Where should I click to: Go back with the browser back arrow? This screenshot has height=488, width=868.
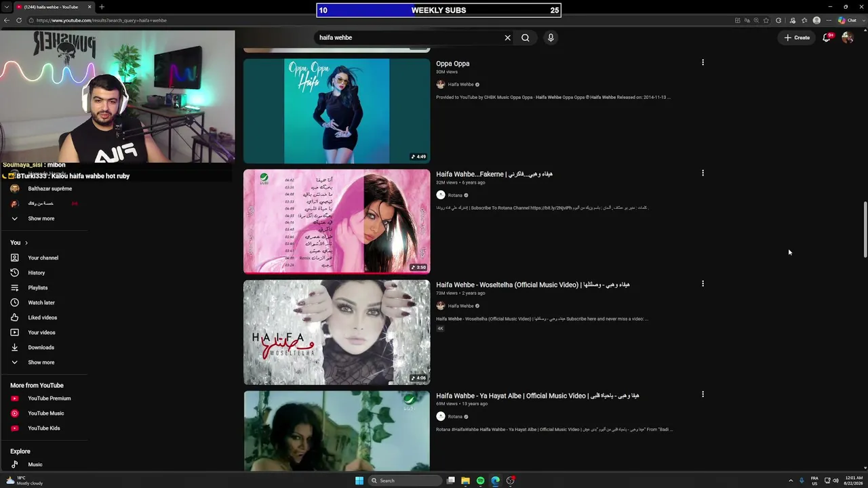click(7, 20)
